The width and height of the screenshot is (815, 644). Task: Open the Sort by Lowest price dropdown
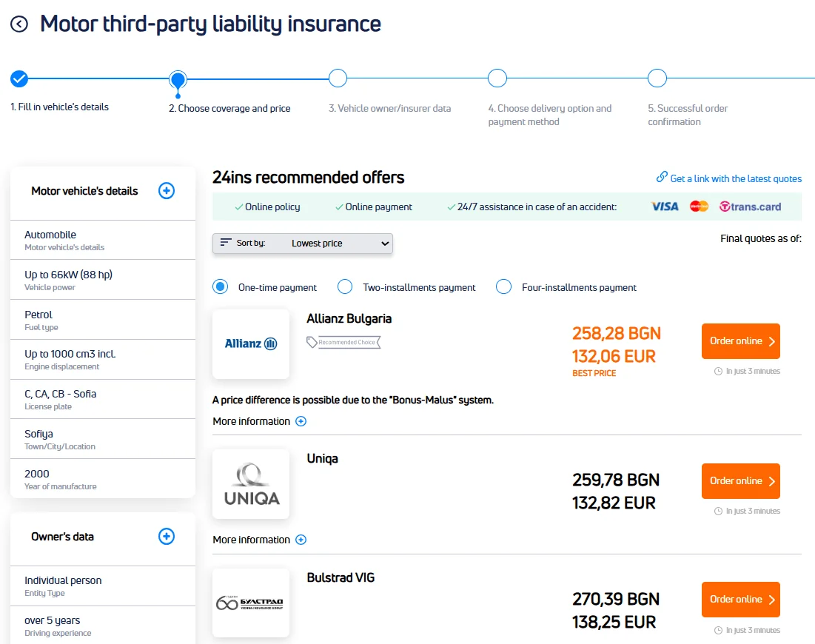pos(303,244)
